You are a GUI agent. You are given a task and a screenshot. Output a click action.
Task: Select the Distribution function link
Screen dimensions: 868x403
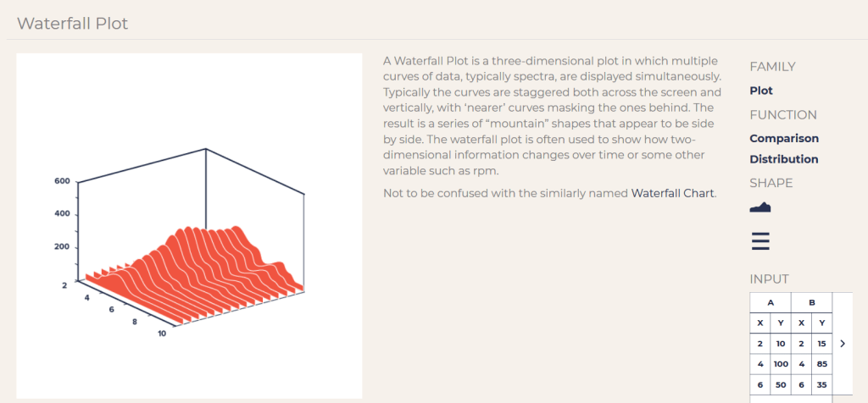[x=784, y=159]
